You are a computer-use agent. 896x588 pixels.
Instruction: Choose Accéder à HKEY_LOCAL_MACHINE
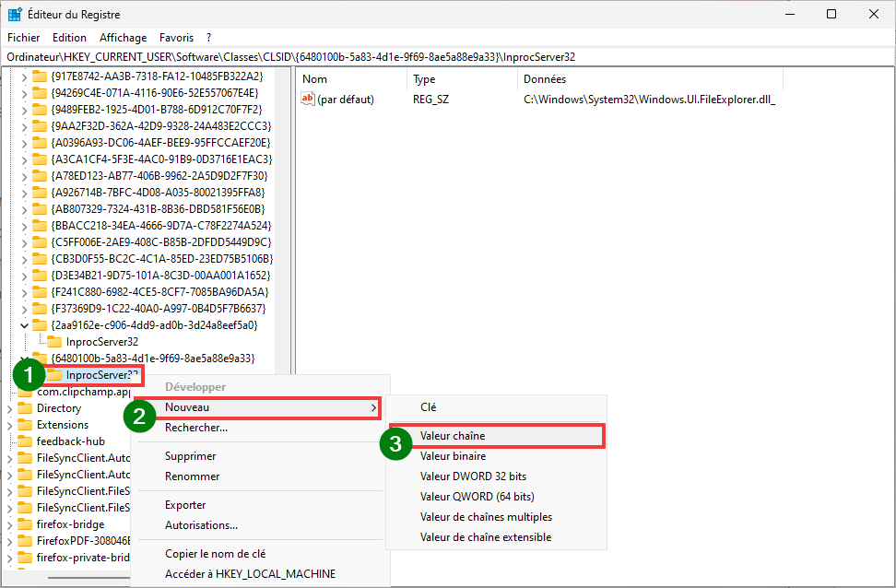(x=250, y=574)
